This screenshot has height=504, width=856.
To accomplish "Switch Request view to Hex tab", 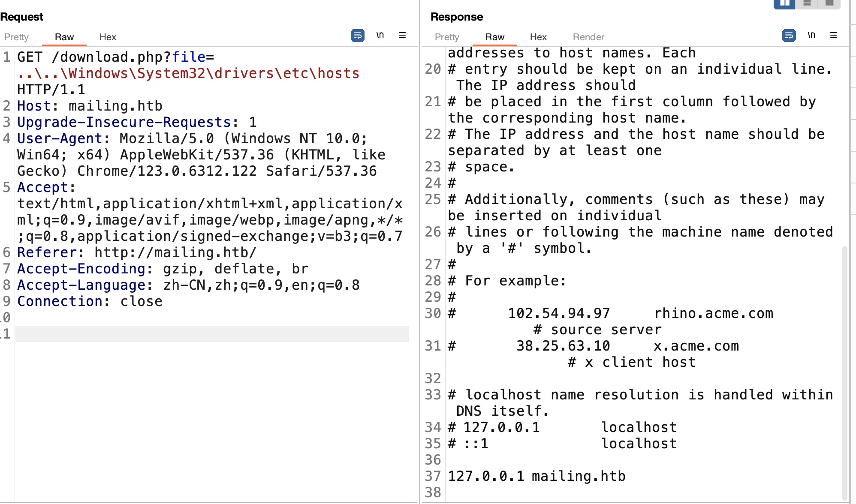I will point(108,37).
